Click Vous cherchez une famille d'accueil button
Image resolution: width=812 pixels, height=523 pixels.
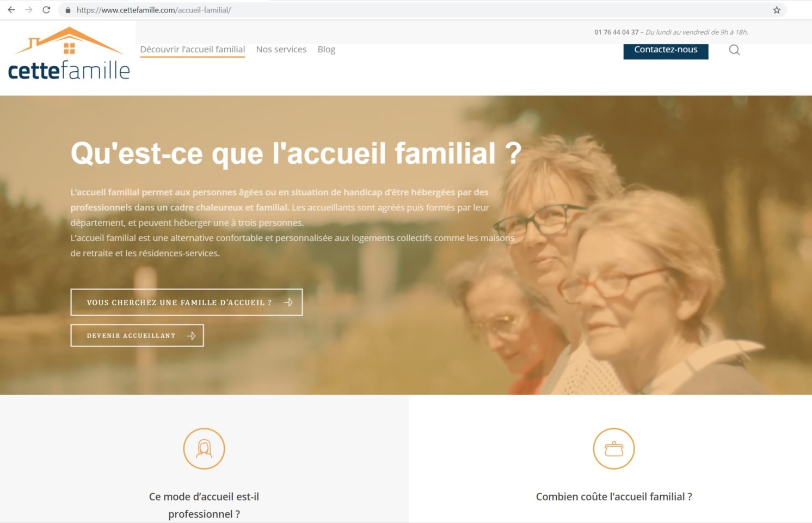click(x=187, y=302)
